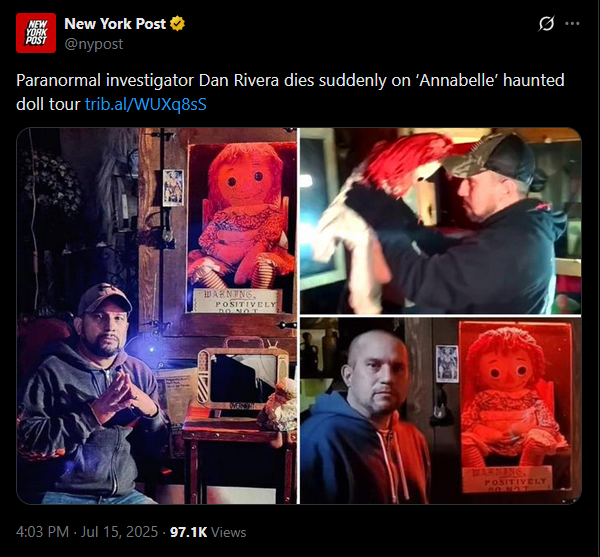Click the gold verified badge
Viewport: 600px width, 557px height.
(x=178, y=24)
